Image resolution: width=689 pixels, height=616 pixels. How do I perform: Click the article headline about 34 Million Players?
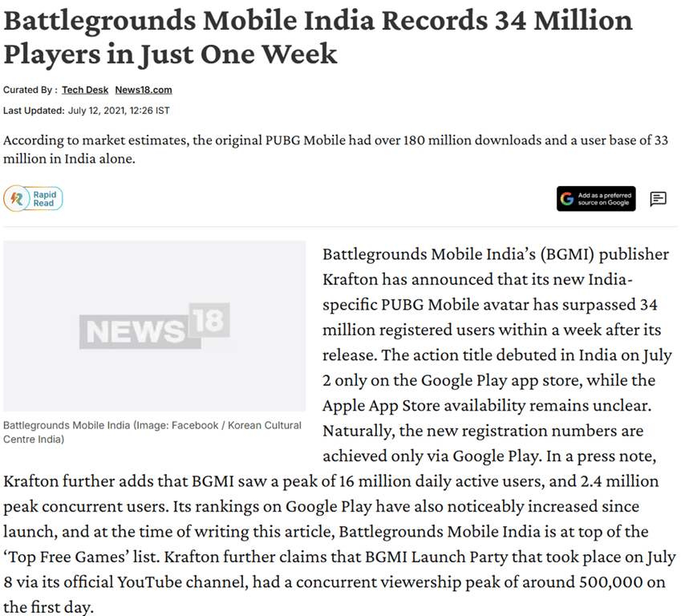click(318, 38)
